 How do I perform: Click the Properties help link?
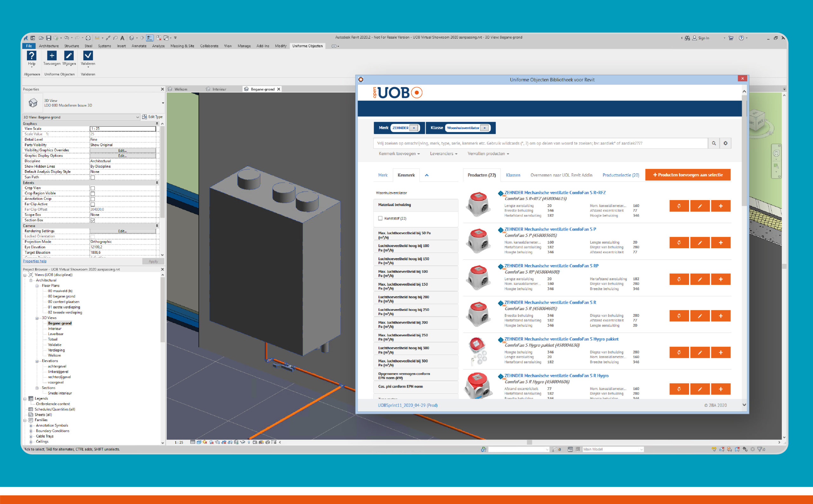point(35,261)
